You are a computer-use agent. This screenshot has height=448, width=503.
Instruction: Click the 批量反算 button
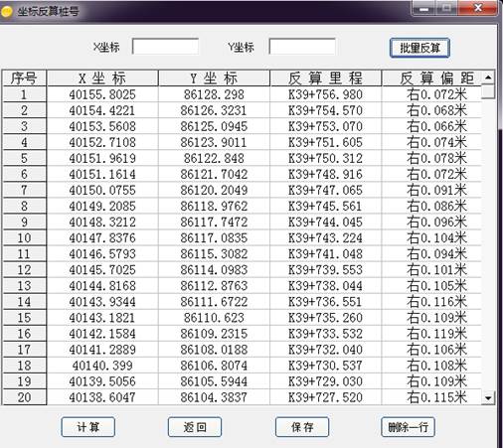(419, 48)
